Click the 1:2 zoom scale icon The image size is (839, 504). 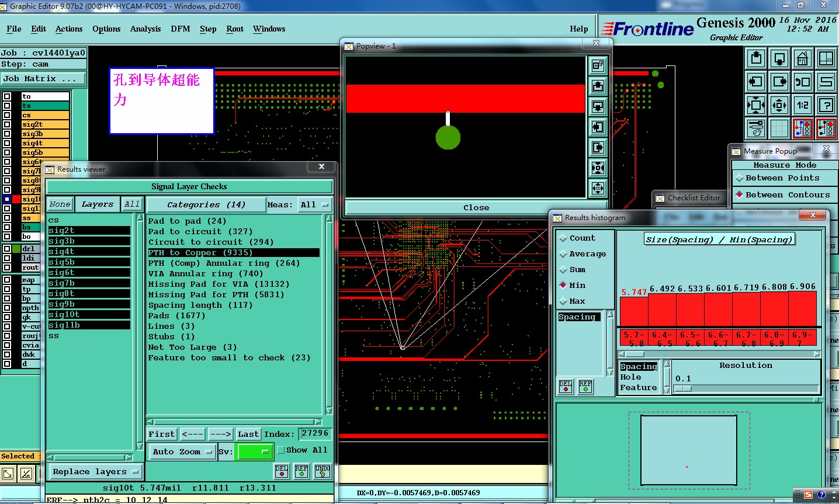pyautogui.click(x=803, y=105)
